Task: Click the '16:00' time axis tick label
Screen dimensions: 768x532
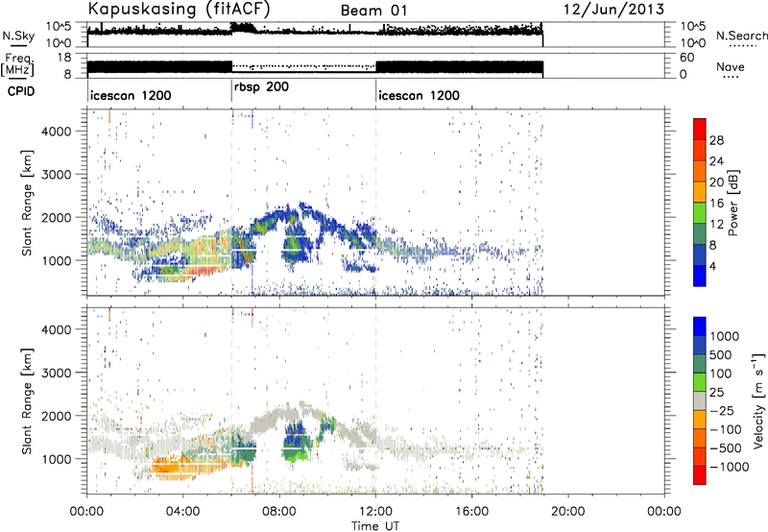Action: tap(471, 512)
